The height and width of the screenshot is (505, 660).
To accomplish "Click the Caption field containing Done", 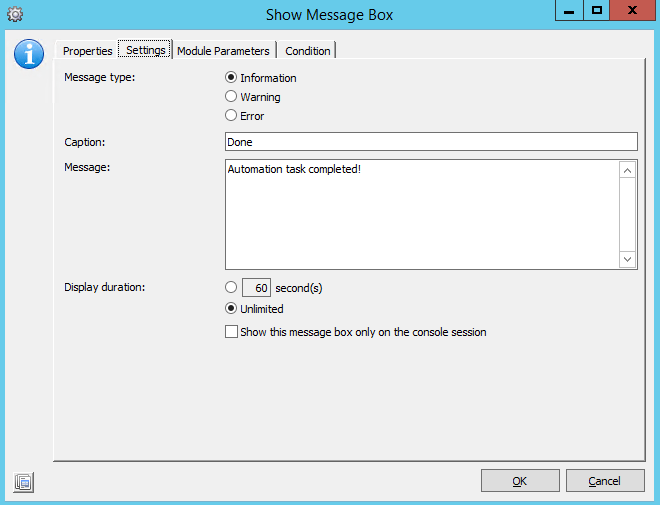I will [431, 142].
